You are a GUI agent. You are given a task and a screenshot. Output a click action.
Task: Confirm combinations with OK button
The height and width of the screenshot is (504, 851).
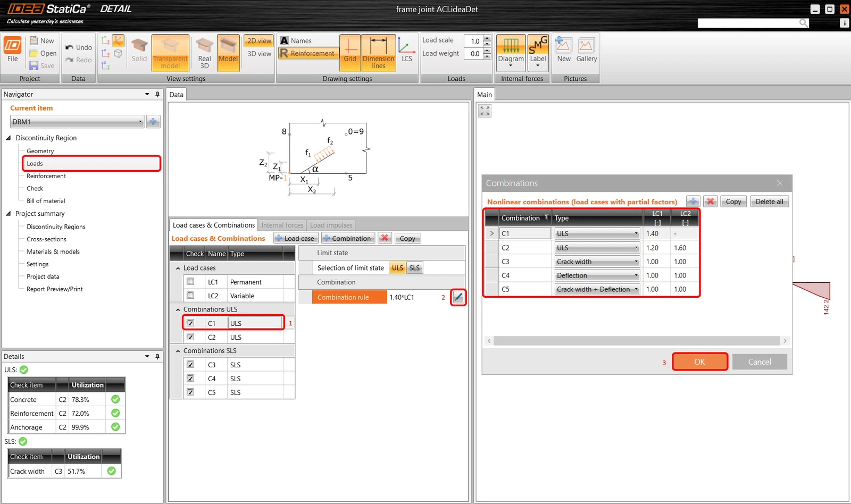point(699,362)
